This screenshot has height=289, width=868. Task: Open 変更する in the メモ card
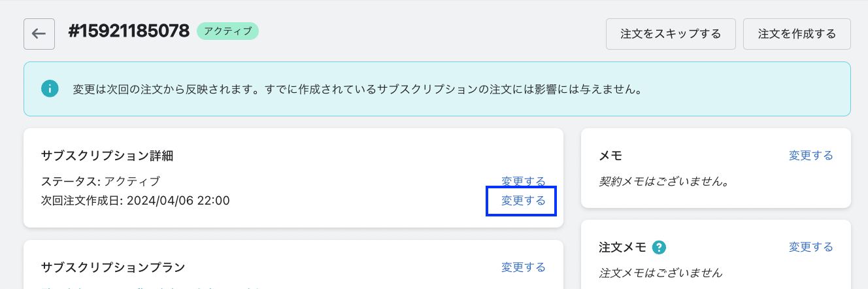point(810,156)
